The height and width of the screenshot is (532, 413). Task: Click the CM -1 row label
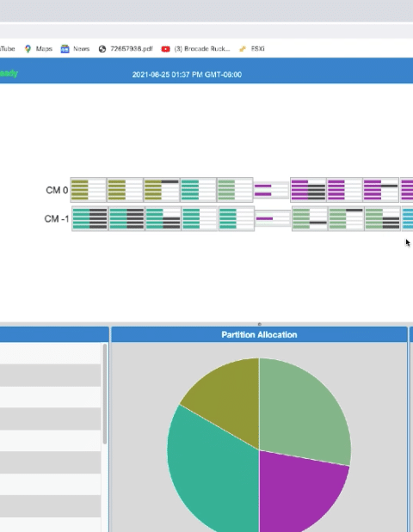tap(57, 219)
